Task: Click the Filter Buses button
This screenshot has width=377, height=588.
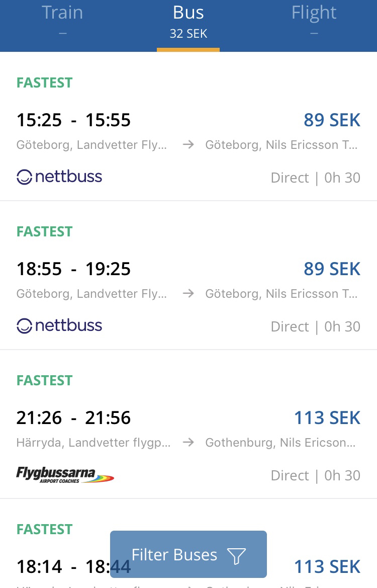Action: click(x=188, y=554)
